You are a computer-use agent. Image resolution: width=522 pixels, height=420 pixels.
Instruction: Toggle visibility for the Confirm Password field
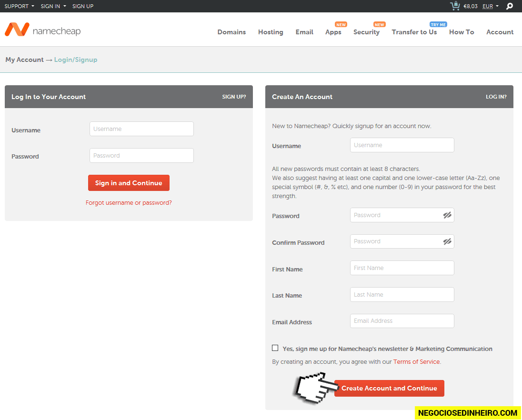pos(447,241)
